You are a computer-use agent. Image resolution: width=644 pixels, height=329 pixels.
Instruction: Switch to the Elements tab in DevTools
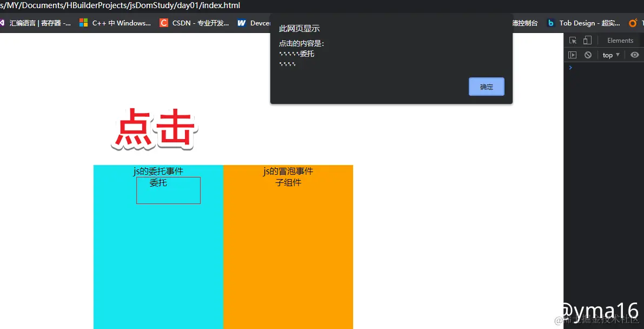pos(620,40)
